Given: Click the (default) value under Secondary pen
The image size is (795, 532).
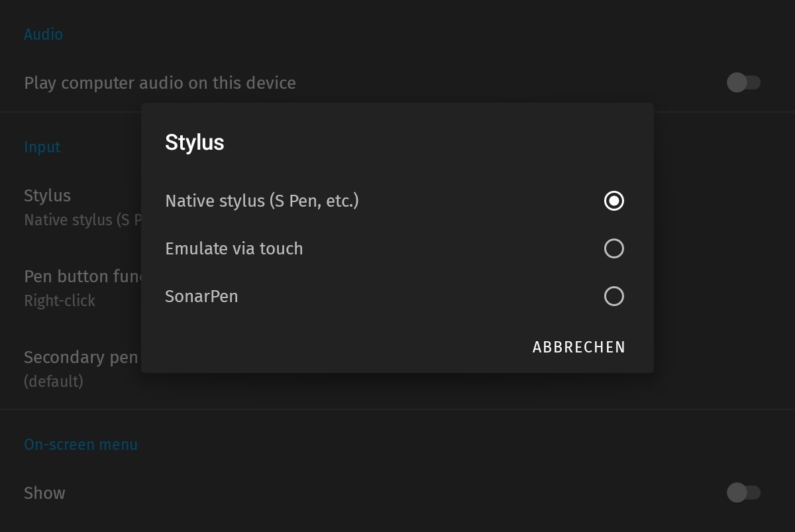Looking at the screenshot, I should click(48, 382).
